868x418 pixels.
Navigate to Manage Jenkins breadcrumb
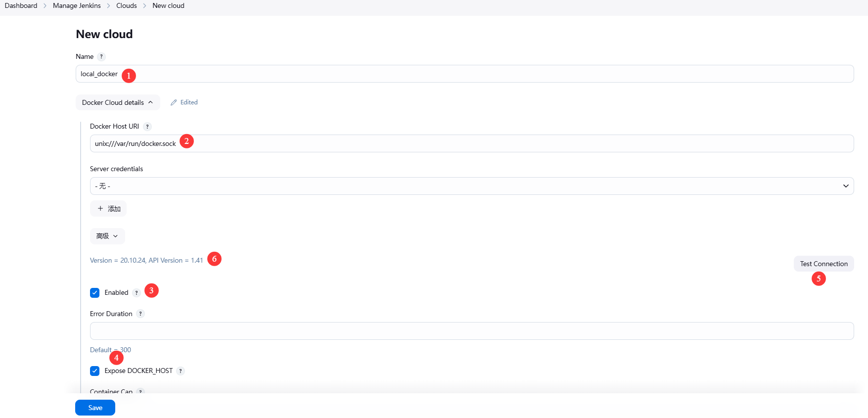(x=77, y=6)
